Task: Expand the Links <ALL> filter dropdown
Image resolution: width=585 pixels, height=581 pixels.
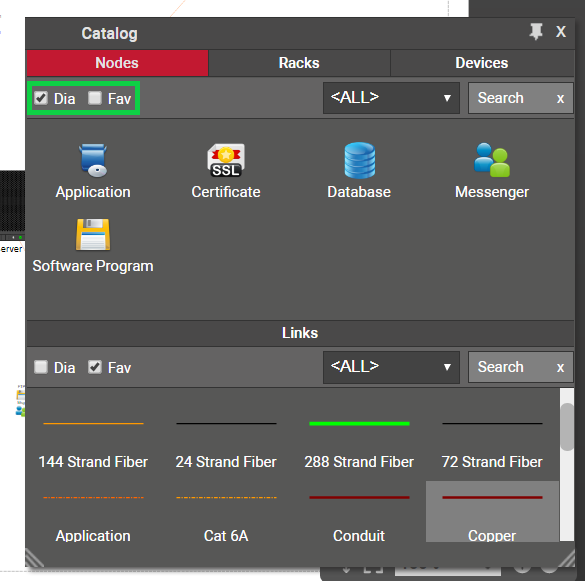Action: click(x=391, y=367)
